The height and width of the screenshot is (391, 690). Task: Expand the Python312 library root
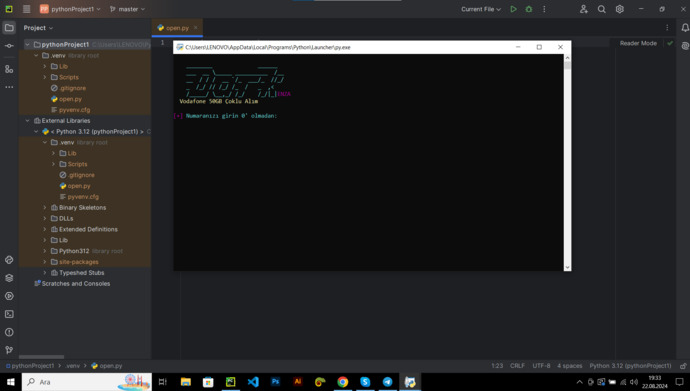pyautogui.click(x=45, y=251)
